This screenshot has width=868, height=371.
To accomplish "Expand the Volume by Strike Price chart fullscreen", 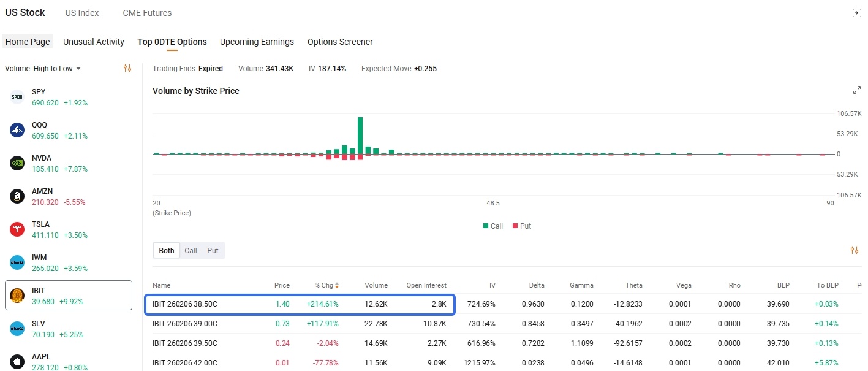I will (x=857, y=91).
